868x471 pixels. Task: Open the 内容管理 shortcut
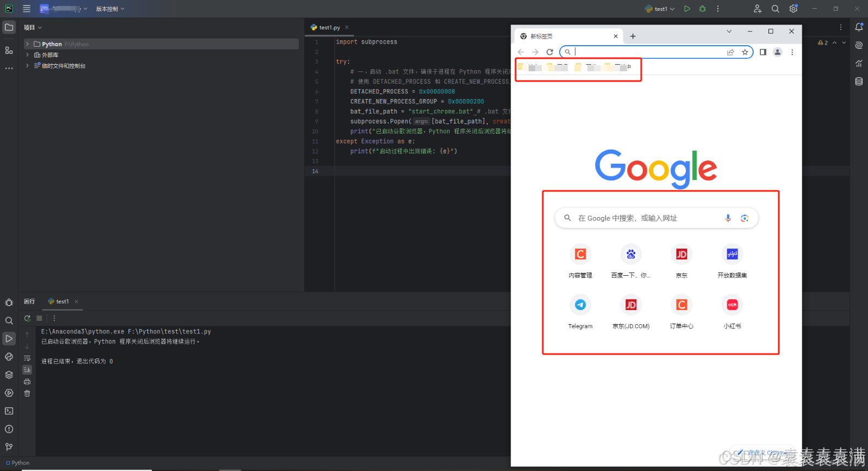(x=580, y=261)
